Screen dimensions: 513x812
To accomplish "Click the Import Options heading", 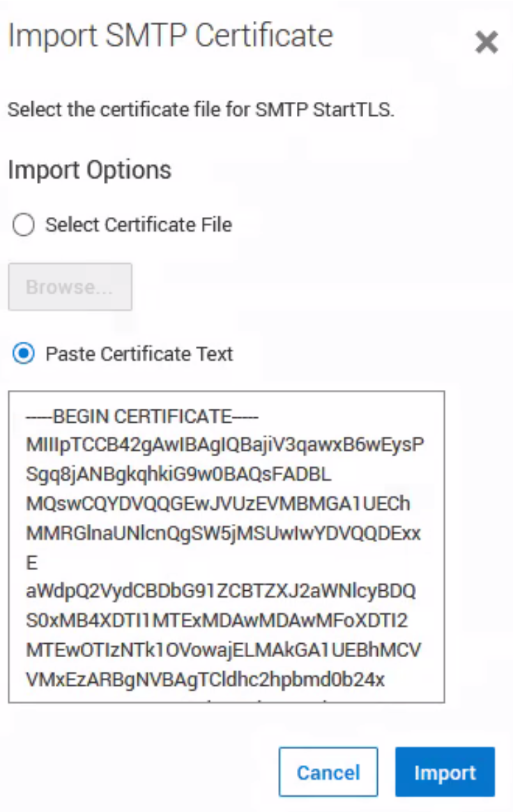I will pyautogui.click(x=89, y=170).
